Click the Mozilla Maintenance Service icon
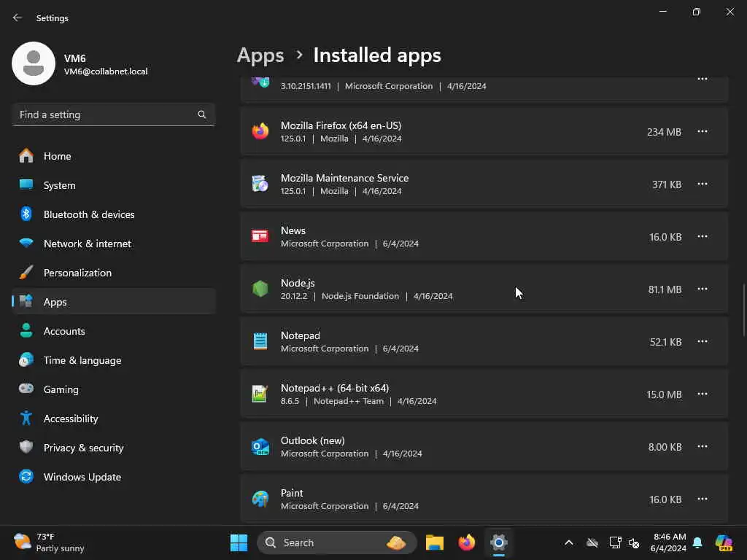The image size is (747, 560). tap(260, 184)
